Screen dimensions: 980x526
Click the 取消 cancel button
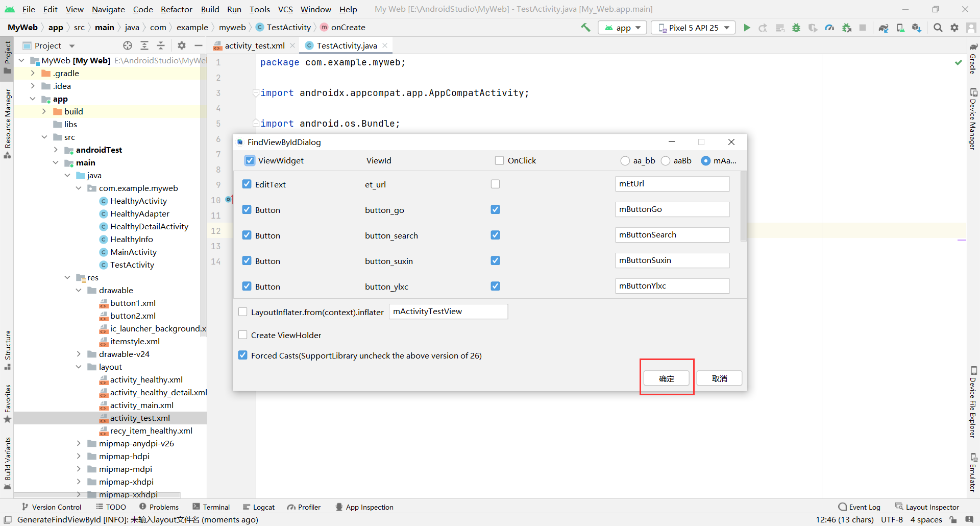point(719,378)
